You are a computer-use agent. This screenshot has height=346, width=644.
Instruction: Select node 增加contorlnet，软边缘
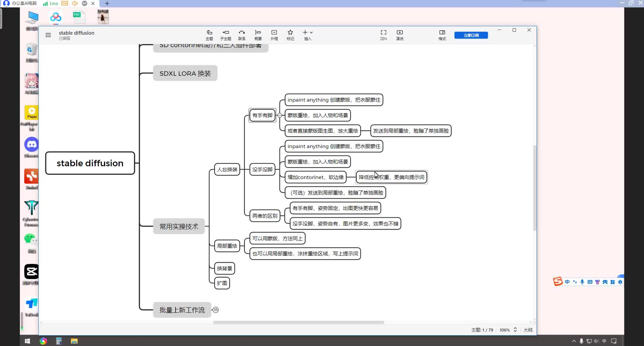point(316,177)
